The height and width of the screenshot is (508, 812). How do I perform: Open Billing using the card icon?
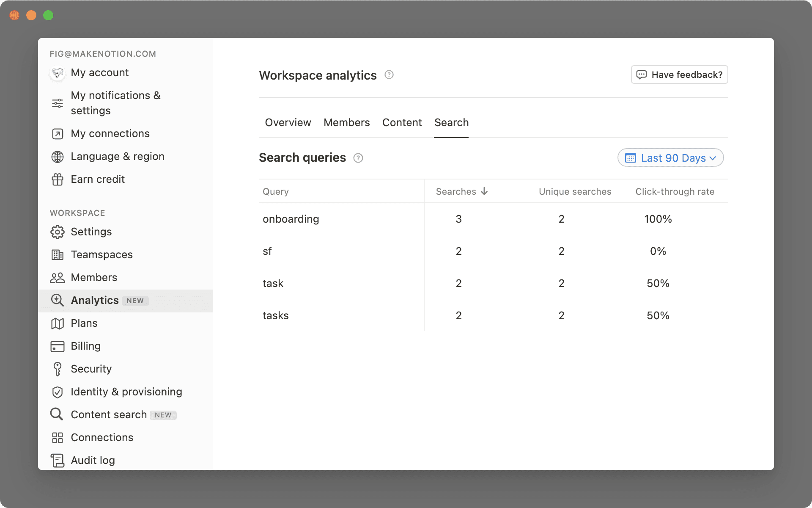57,346
